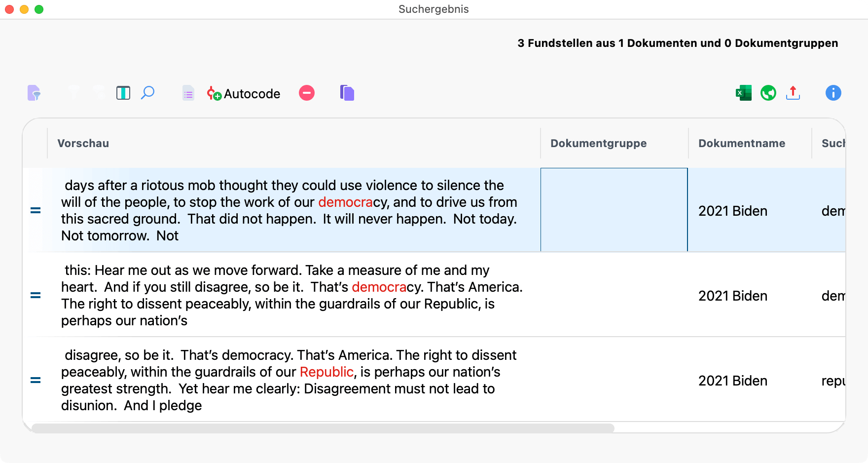Click the equals icon on the first result row
Image resolution: width=868 pixels, height=463 pixels.
[36, 210]
